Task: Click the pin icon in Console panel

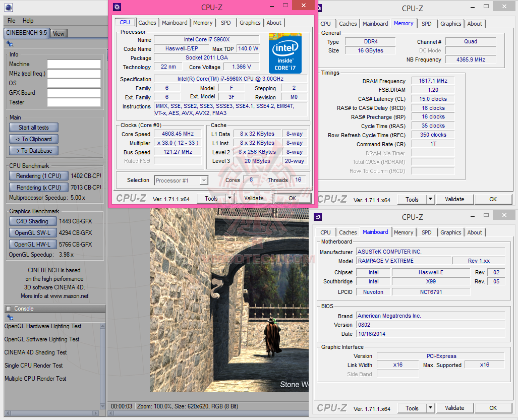Action: click(x=10, y=318)
